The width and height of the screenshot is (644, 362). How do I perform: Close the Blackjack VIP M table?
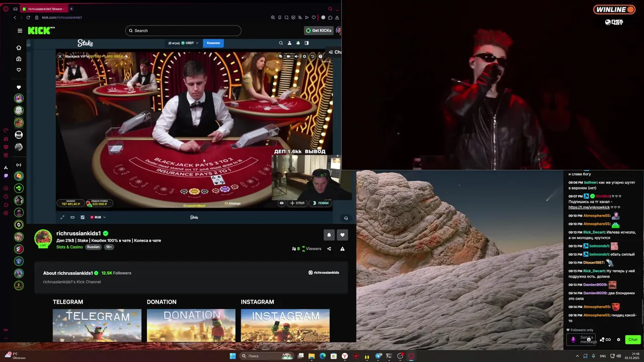pos(60,56)
